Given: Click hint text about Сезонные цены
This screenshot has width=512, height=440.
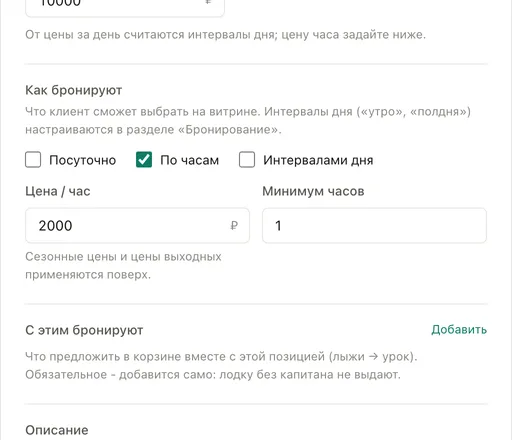Looking at the screenshot, I should click(x=123, y=266).
